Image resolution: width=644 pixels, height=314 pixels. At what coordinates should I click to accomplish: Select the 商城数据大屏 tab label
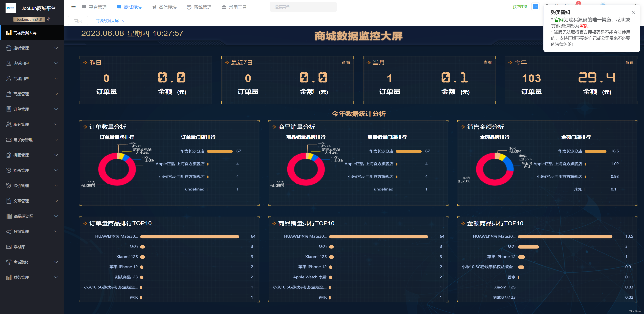pyautogui.click(x=107, y=21)
